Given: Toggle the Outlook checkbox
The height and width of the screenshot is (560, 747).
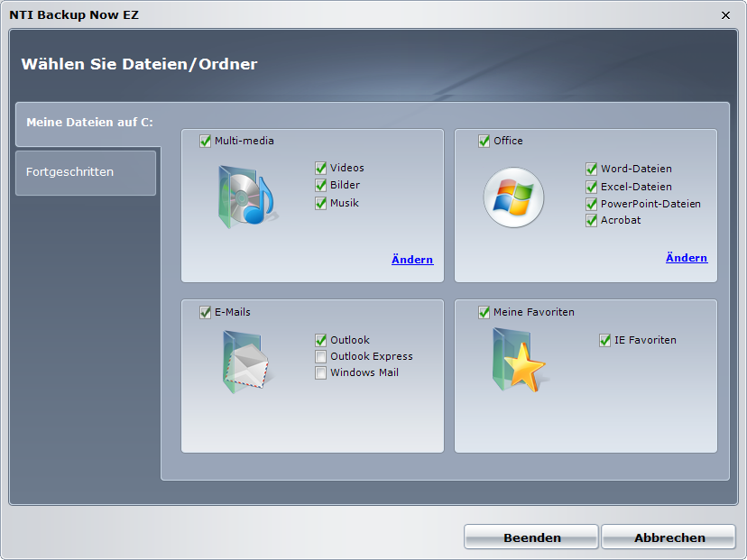Looking at the screenshot, I should [x=320, y=340].
